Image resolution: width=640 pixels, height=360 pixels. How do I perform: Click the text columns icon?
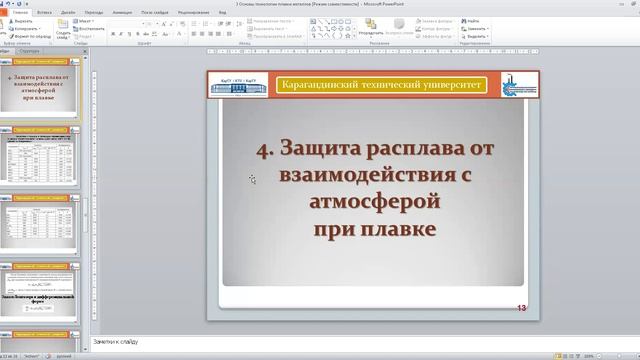[x=230, y=34]
